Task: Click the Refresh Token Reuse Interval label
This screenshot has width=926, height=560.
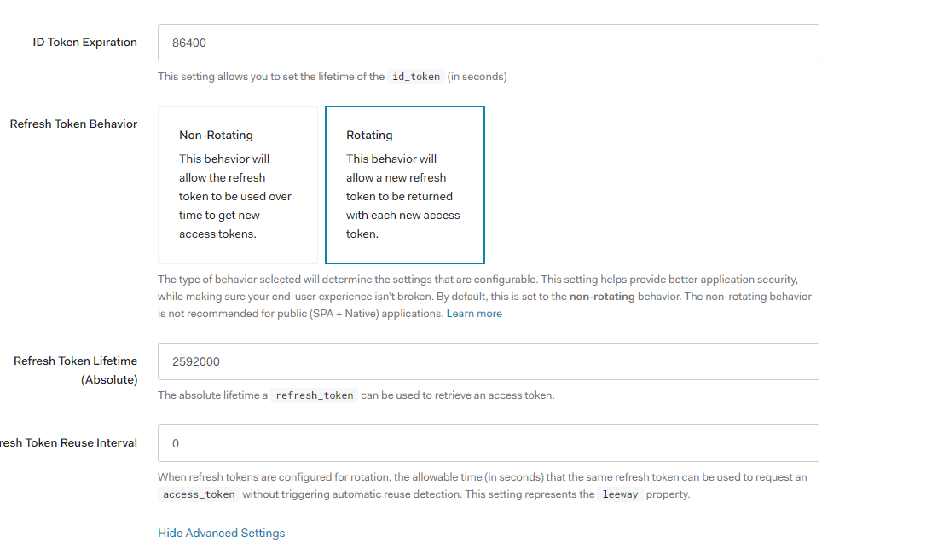Action: 68,442
